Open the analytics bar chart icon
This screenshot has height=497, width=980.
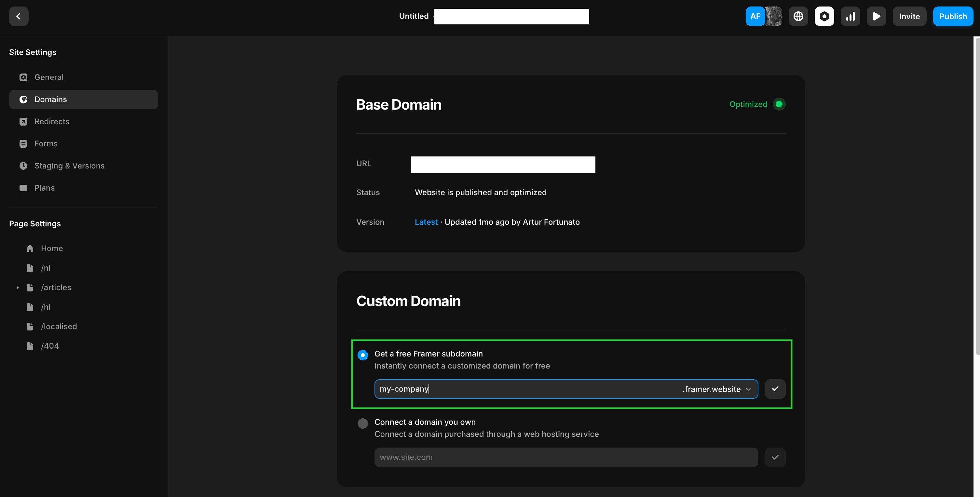coord(850,16)
